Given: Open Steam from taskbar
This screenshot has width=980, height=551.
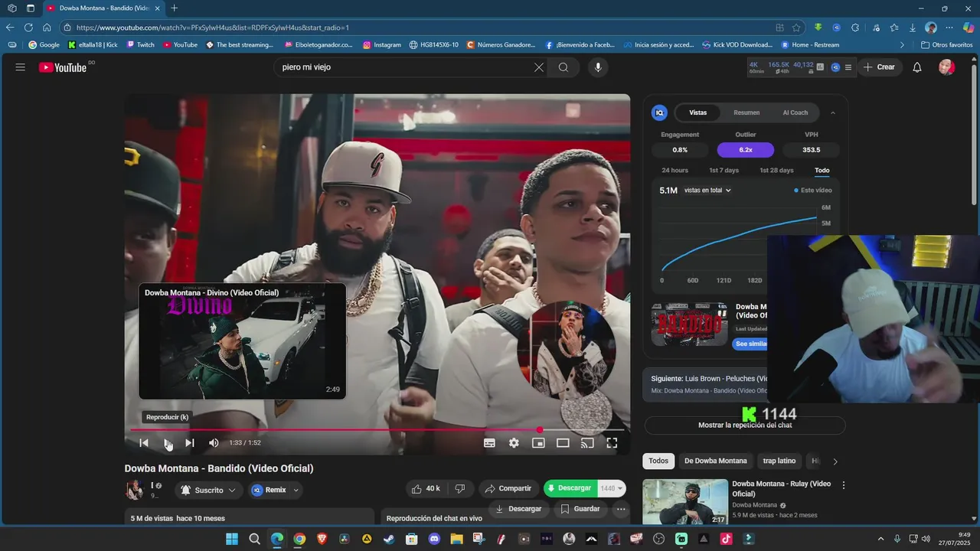Looking at the screenshot, I should (x=390, y=539).
